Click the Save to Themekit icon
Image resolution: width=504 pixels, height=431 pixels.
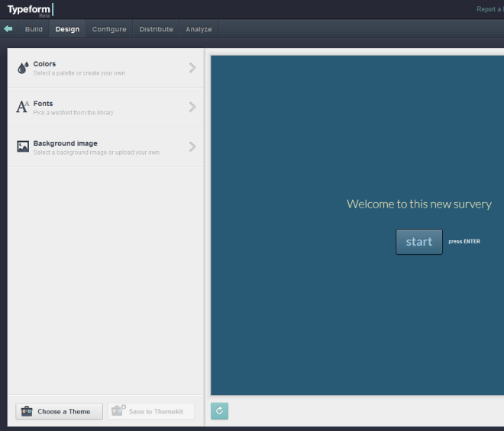(118, 411)
